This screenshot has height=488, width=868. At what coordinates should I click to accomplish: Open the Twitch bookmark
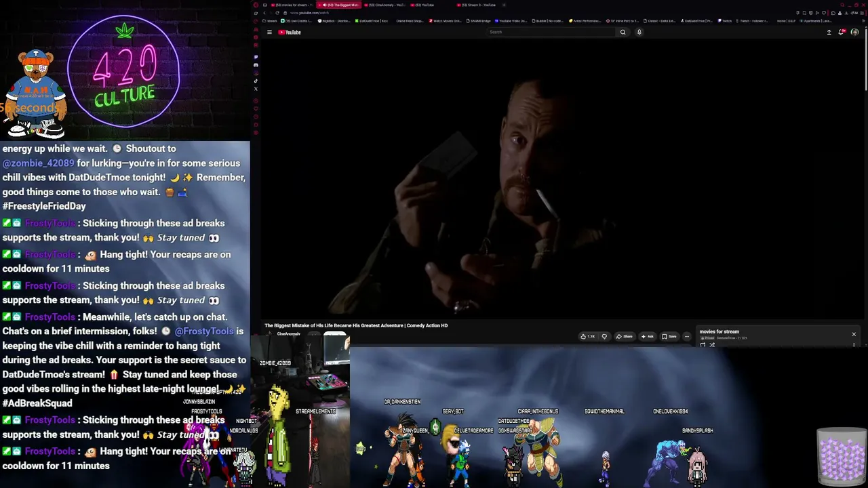(x=725, y=21)
